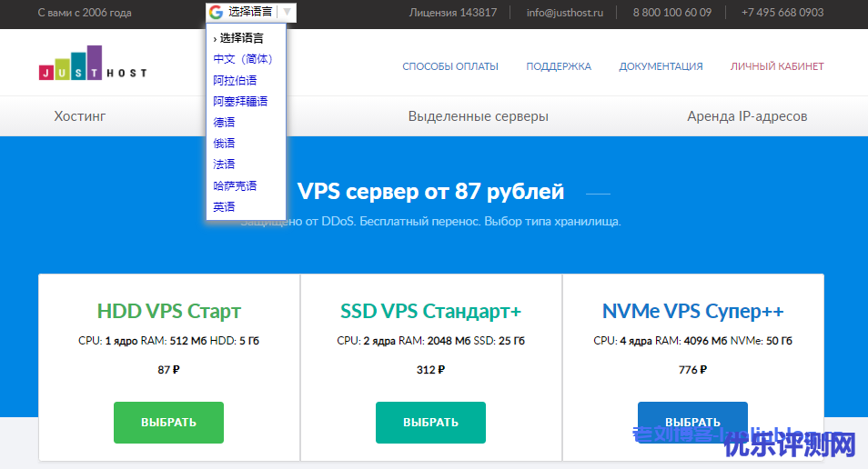Go to the Поддержка link

pyautogui.click(x=559, y=66)
